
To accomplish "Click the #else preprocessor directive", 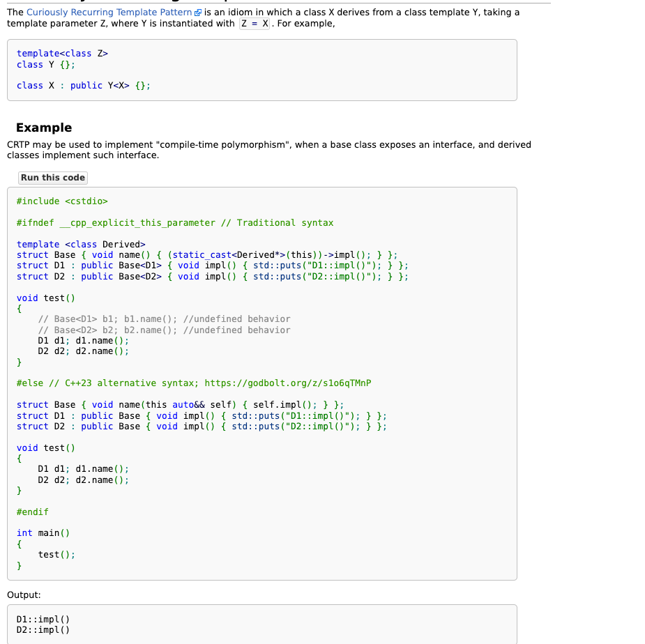I will click(x=29, y=383).
